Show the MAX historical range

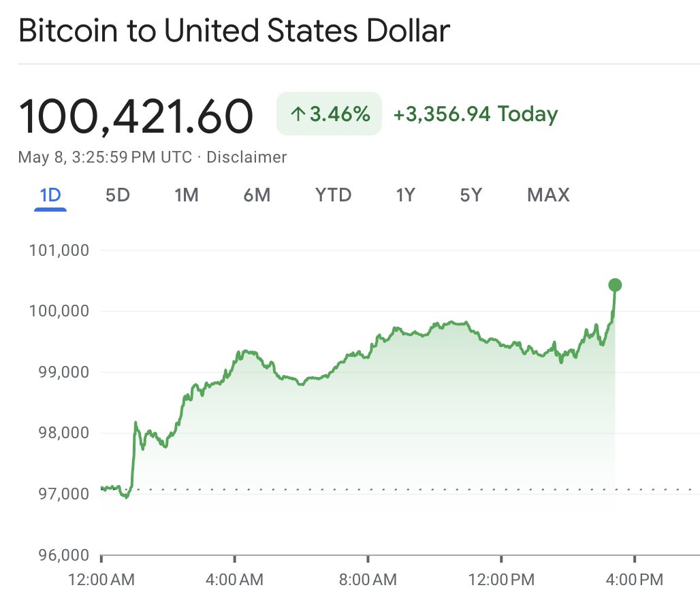pyautogui.click(x=547, y=195)
